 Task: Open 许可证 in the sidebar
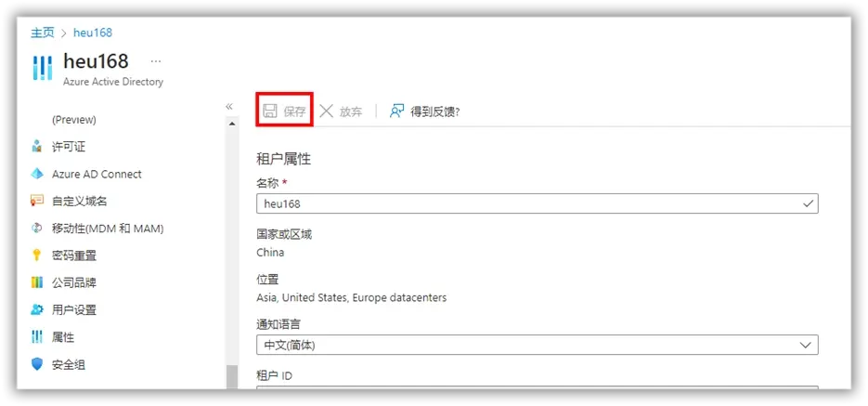tap(69, 147)
